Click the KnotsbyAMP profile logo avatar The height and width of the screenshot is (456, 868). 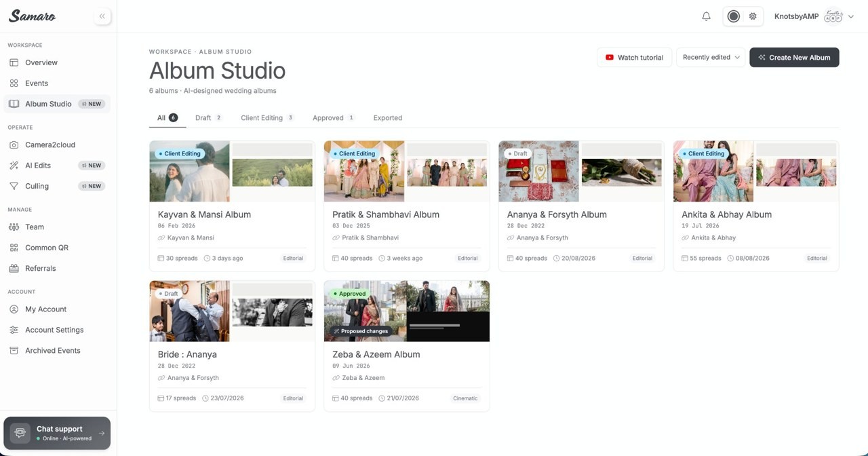(x=833, y=16)
